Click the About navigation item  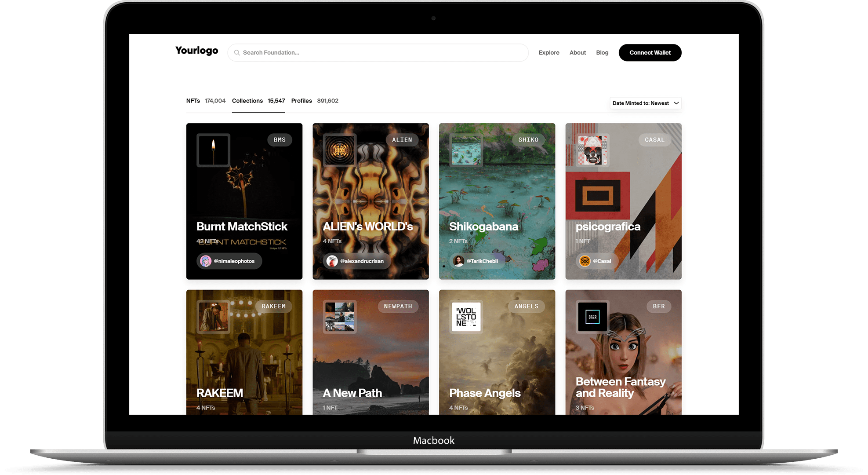(x=578, y=52)
